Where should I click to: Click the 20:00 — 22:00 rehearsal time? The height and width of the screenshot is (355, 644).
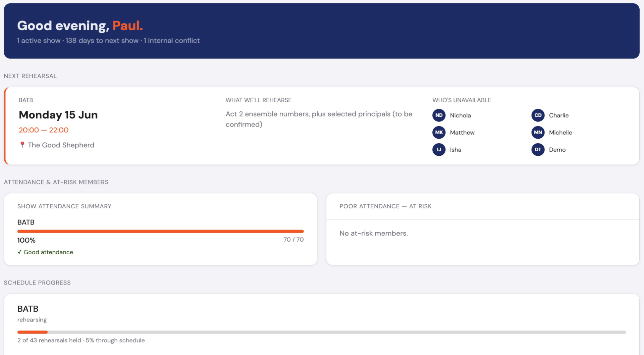(x=44, y=130)
